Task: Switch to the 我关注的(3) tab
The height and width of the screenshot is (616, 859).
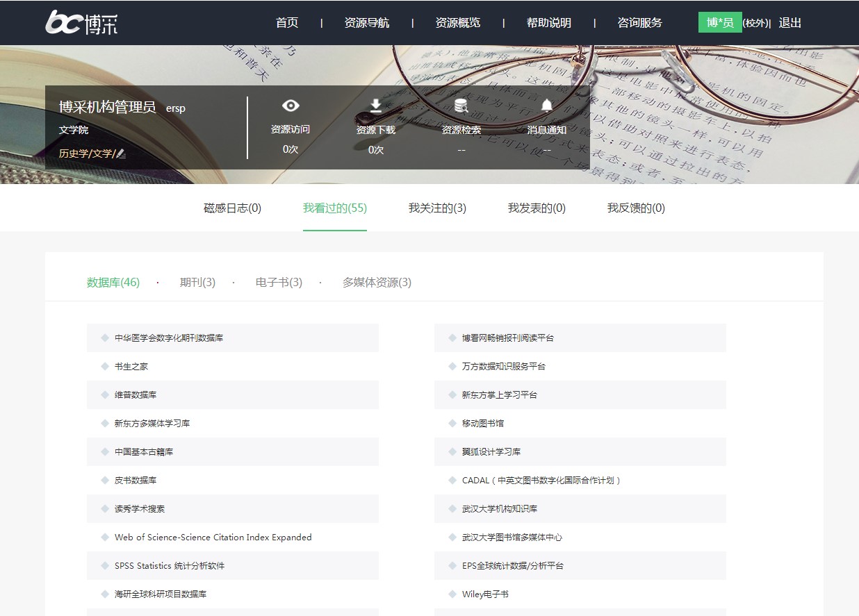Action: pos(437,208)
